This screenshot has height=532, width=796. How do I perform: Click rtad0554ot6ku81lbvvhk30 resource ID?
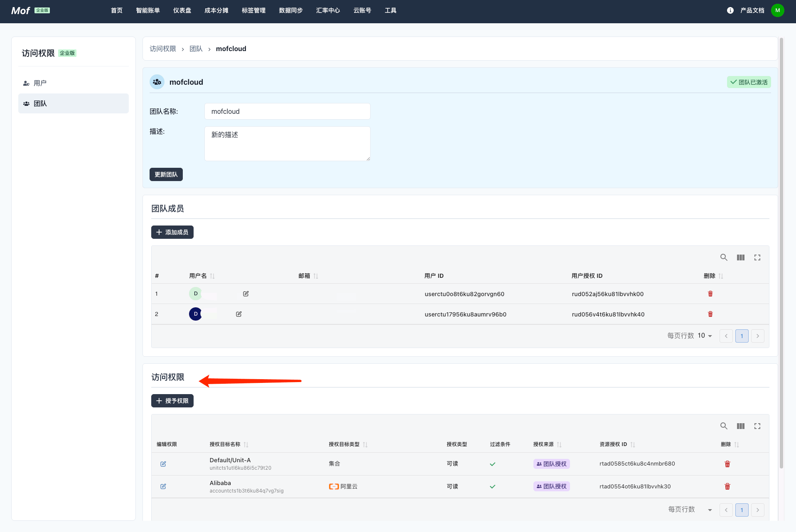click(x=635, y=486)
